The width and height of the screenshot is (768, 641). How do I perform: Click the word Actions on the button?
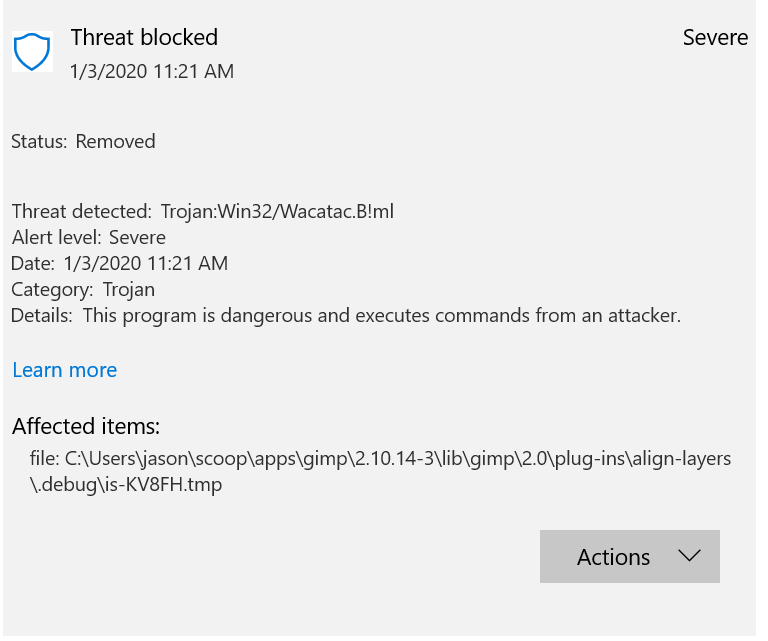(x=613, y=557)
